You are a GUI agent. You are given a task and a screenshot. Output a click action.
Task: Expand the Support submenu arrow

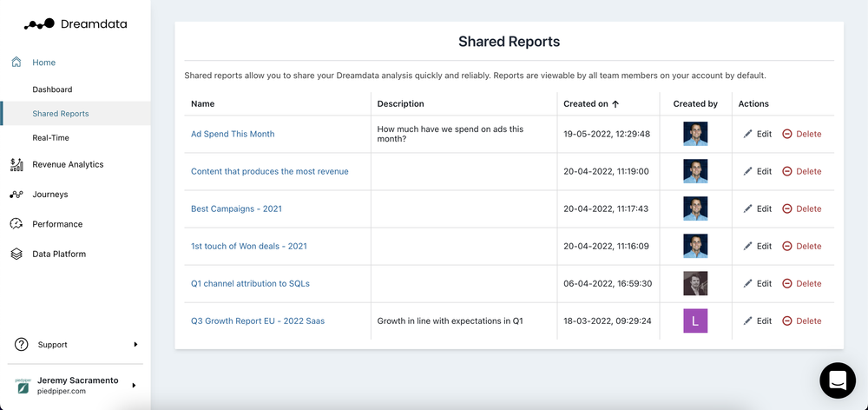135,345
